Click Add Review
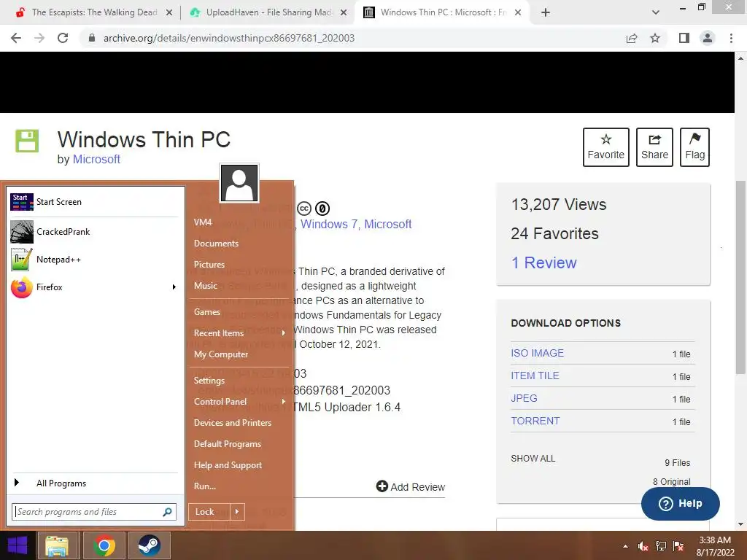The height and width of the screenshot is (560, 747). 411,486
